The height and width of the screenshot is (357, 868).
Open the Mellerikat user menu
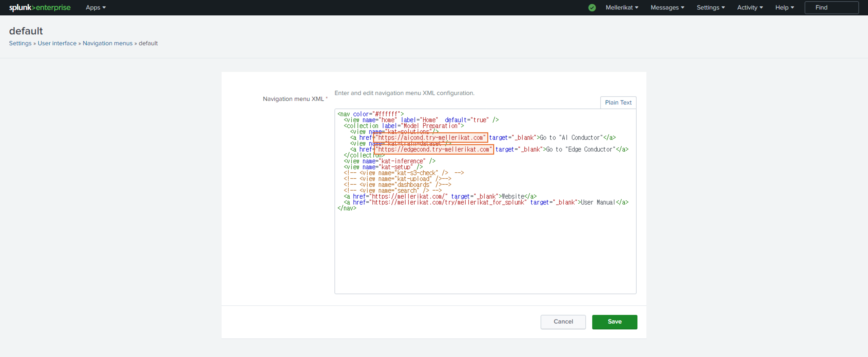(x=622, y=8)
